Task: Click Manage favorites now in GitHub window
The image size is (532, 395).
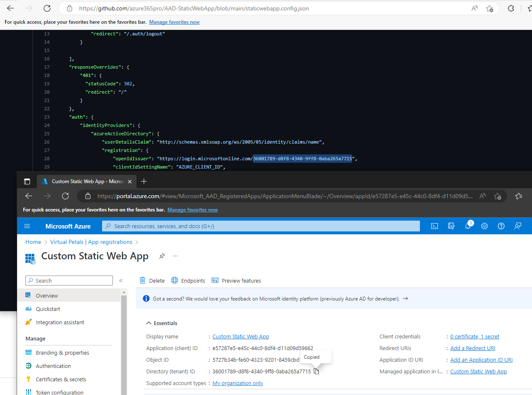Action: point(174,22)
